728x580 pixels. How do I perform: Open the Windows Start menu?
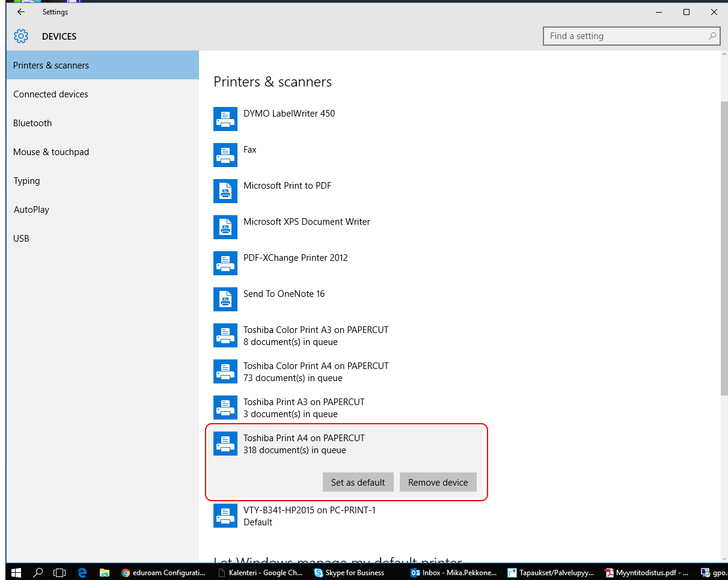[x=16, y=573]
